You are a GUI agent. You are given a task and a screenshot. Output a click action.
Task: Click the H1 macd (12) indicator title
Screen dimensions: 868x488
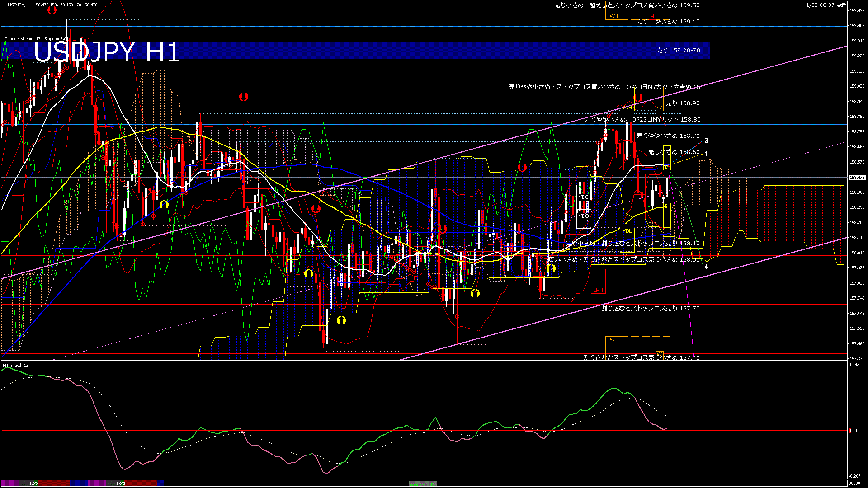click(16, 365)
